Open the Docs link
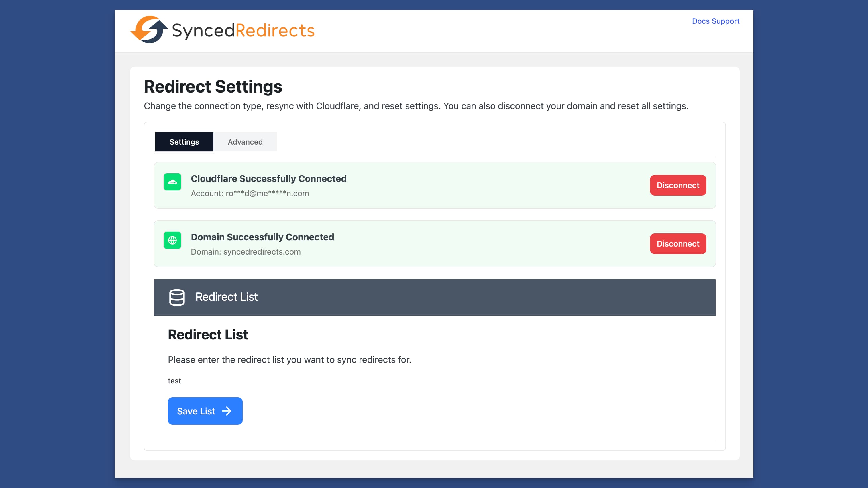Screen dimensions: 868x488 [700, 21]
